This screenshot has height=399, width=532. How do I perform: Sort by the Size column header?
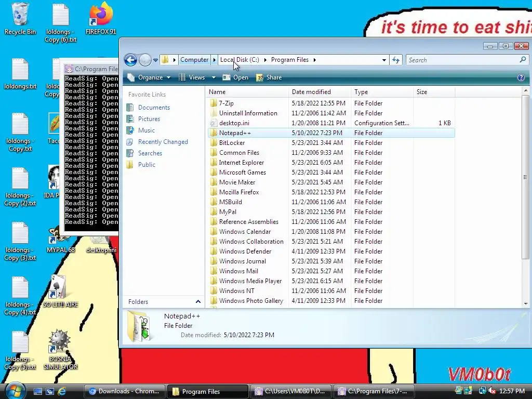click(434, 92)
